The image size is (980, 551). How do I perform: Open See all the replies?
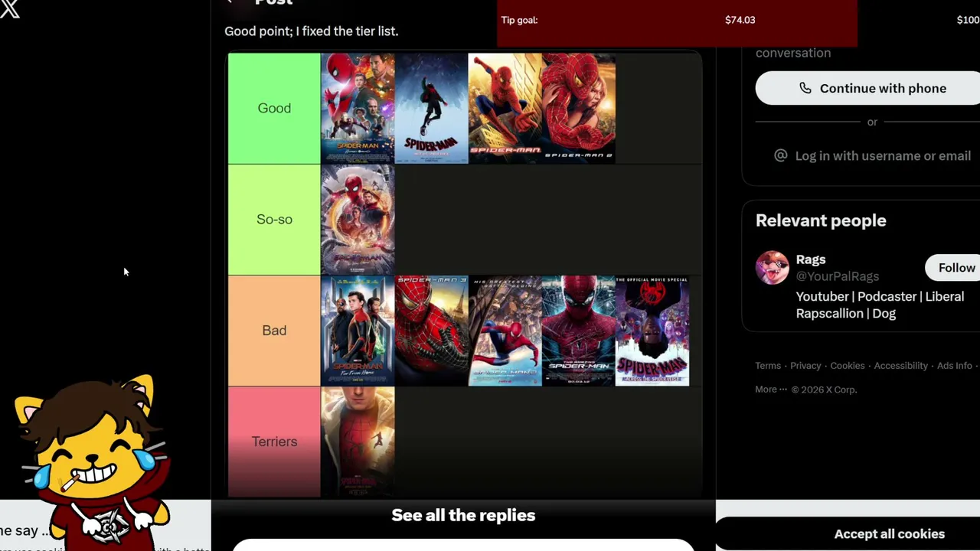coord(463,515)
